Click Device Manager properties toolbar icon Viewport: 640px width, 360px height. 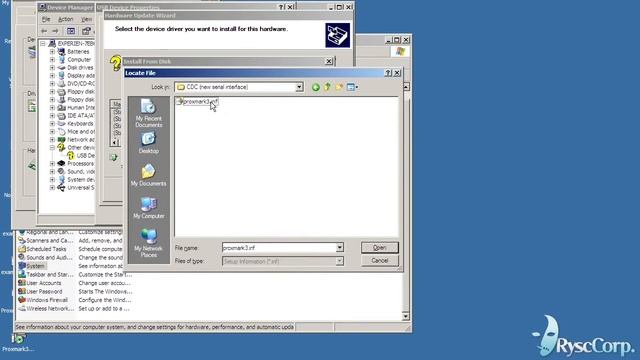coord(86,31)
